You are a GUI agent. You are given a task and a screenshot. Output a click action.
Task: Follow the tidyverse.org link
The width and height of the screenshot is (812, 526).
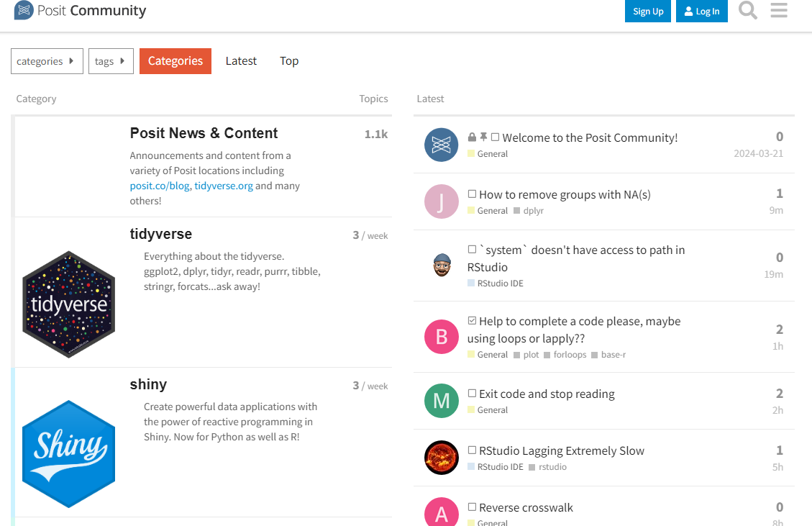224,186
